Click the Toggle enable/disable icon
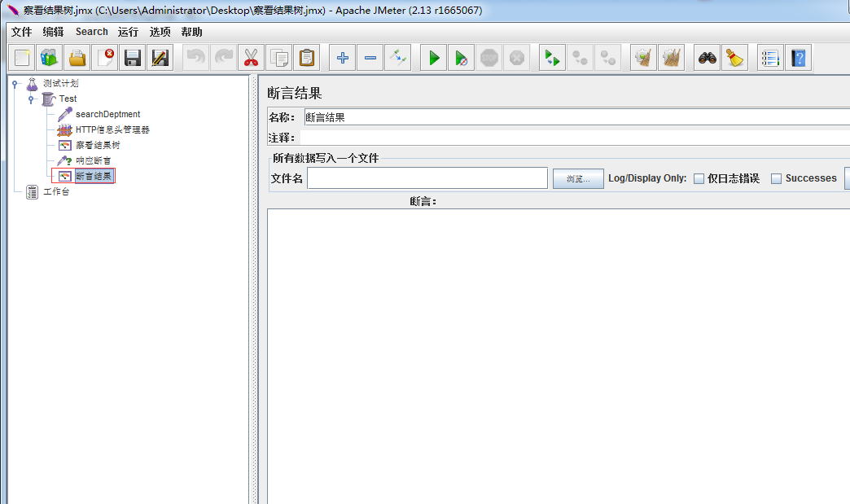 click(x=398, y=58)
